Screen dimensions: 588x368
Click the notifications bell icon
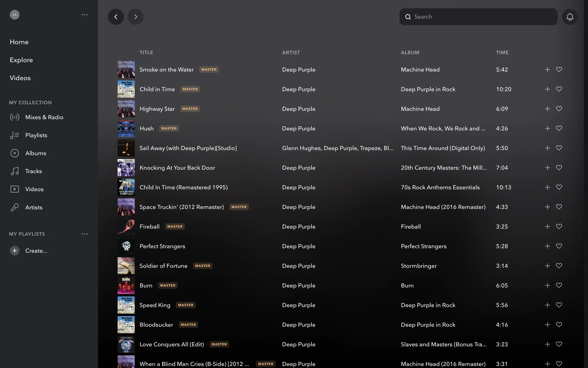(570, 17)
